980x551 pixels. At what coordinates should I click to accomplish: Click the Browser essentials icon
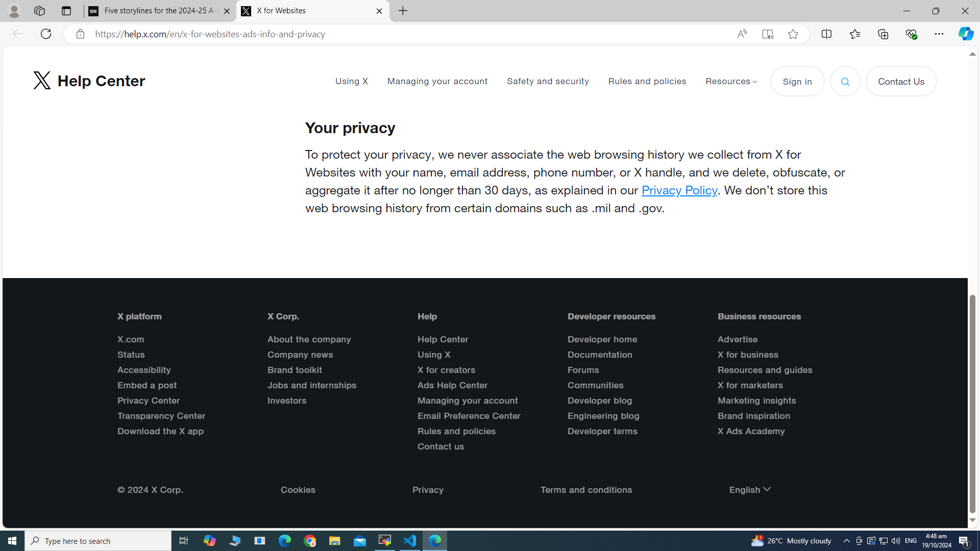click(x=912, y=34)
